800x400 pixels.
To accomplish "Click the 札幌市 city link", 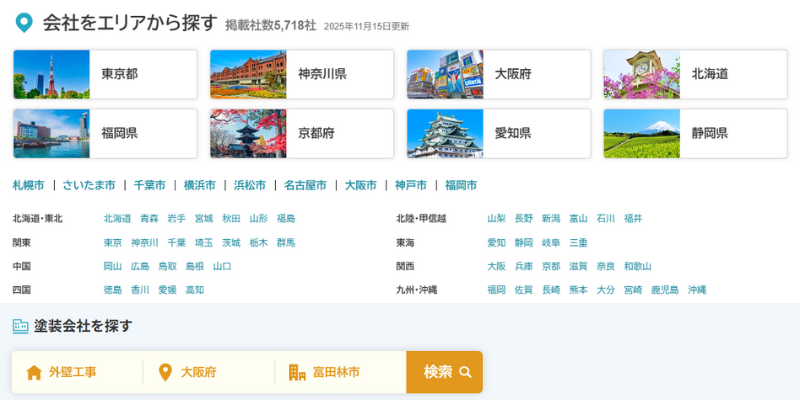I will [x=28, y=185].
